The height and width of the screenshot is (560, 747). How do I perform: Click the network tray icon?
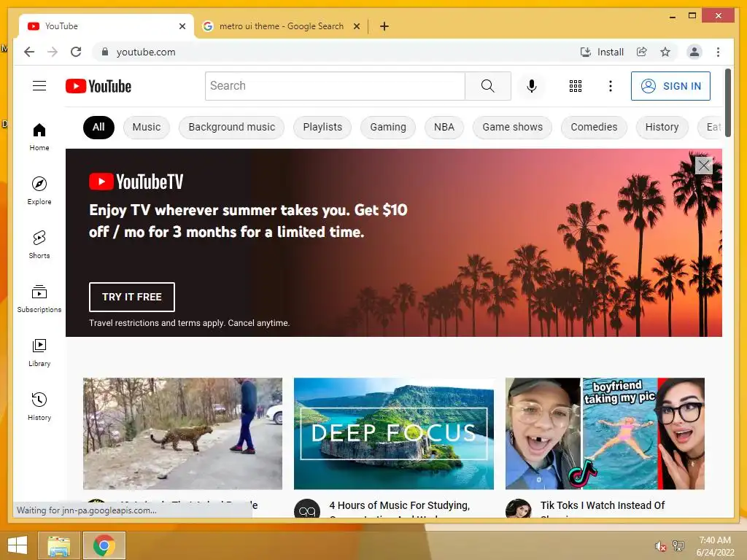point(678,546)
